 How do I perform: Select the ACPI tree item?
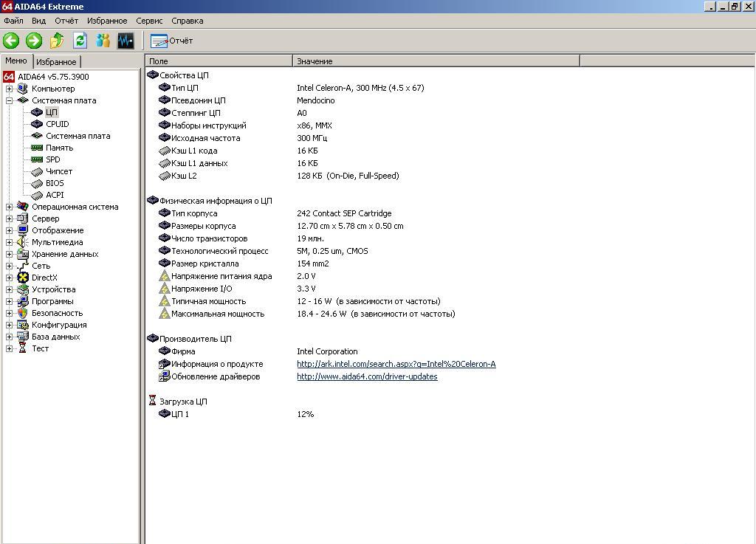(x=55, y=195)
